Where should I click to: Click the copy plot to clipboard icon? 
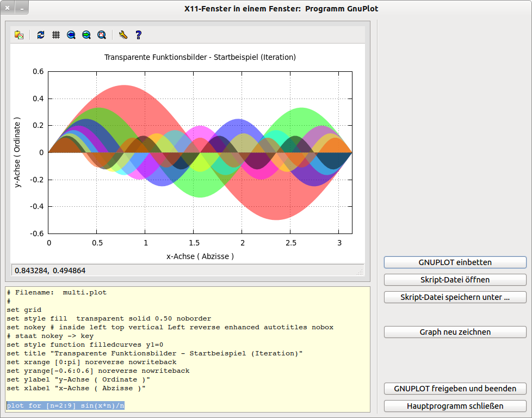pyautogui.click(x=19, y=35)
